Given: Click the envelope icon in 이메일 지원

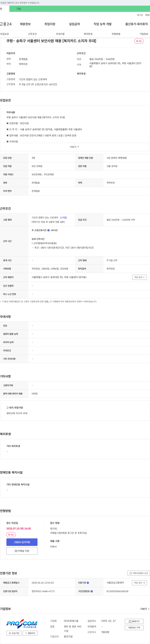Looking at the screenshot, I should pyautogui.click(x=16, y=551).
